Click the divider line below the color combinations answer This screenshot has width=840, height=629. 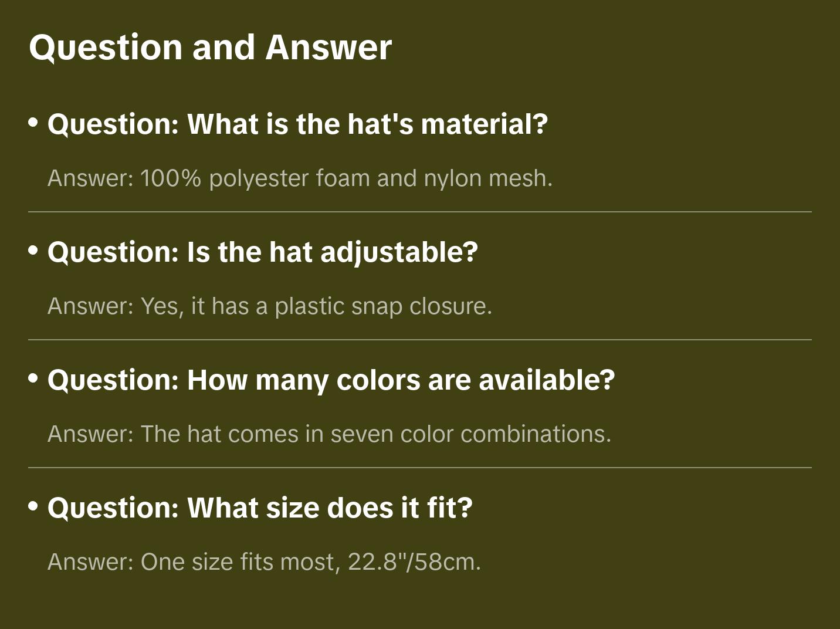tap(420, 468)
